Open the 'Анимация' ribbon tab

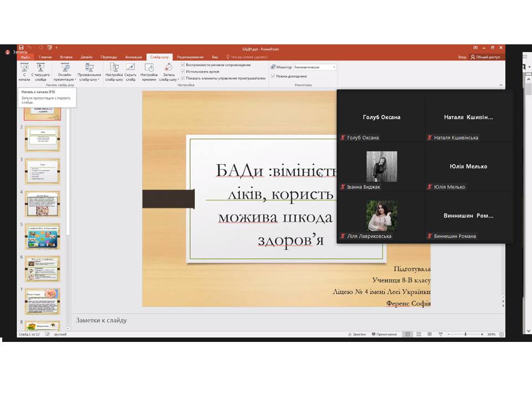click(x=133, y=57)
